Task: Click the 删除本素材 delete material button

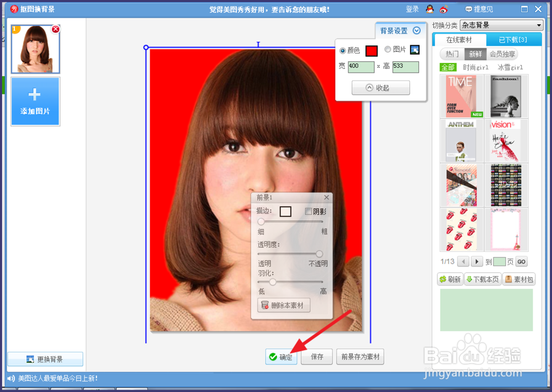Action: (x=284, y=305)
